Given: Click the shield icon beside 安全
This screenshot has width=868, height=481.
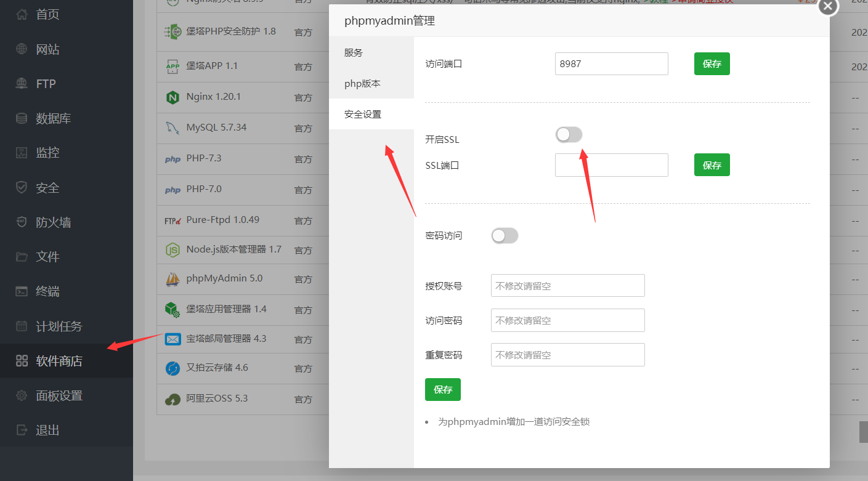Looking at the screenshot, I should coord(22,187).
